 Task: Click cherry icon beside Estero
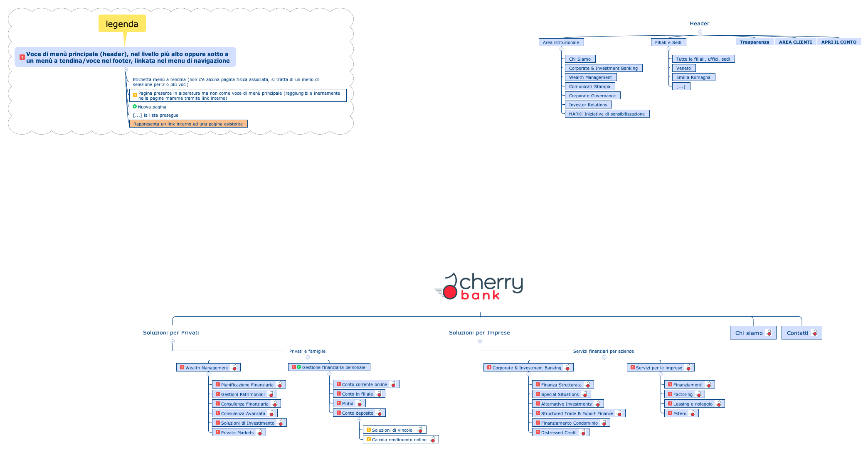tap(693, 413)
